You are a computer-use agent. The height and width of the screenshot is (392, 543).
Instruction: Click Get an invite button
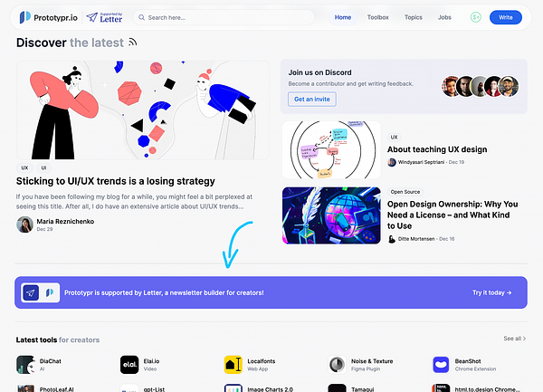[x=312, y=99]
